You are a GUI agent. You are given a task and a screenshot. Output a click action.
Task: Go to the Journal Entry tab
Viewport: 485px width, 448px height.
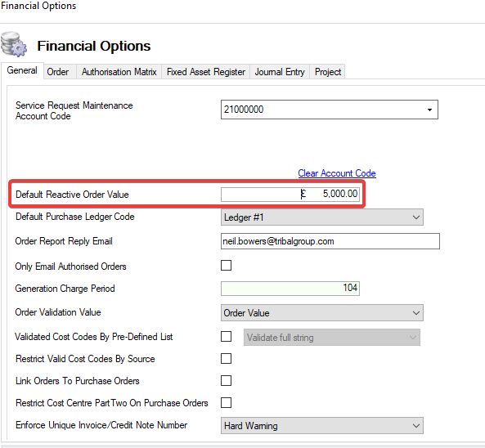280,72
